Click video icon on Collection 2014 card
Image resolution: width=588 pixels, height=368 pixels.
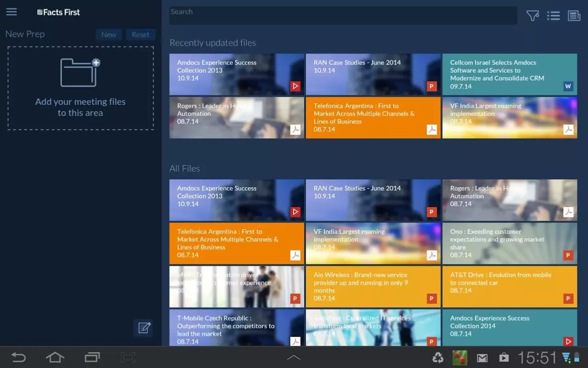click(x=568, y=341)
